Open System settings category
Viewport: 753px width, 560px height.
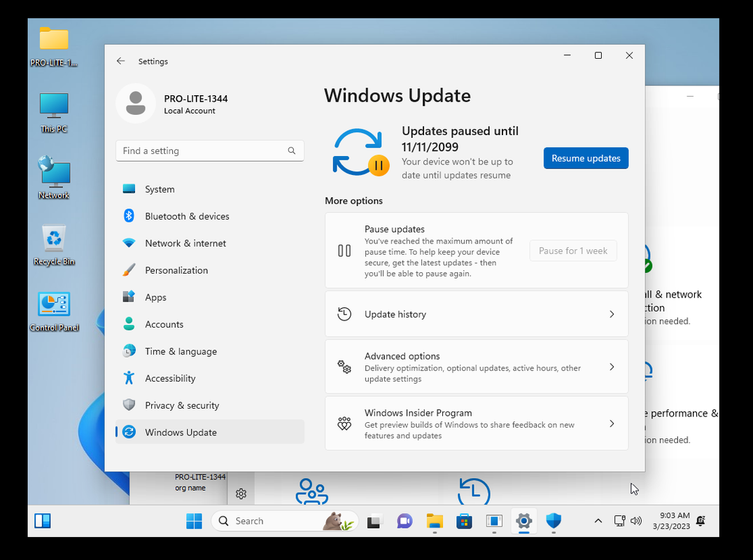coord(210,189)
